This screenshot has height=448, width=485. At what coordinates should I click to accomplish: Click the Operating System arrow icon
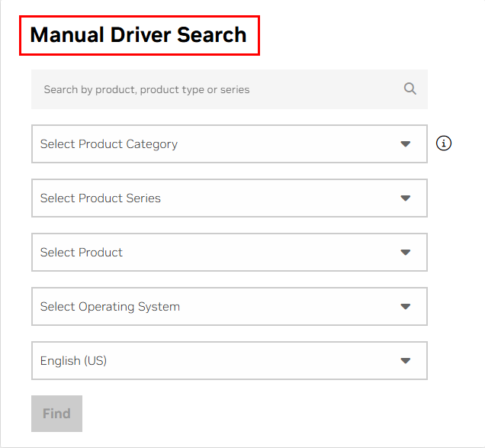tap(405, 307)
